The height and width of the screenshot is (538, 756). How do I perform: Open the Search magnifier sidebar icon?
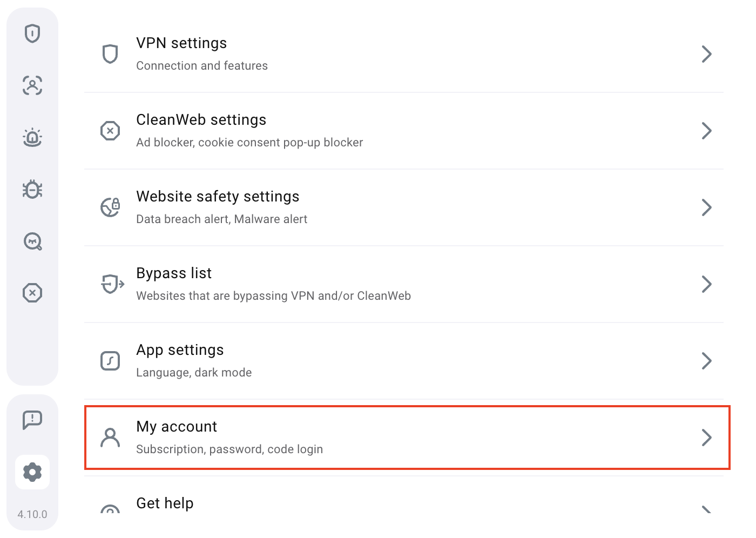32,241
